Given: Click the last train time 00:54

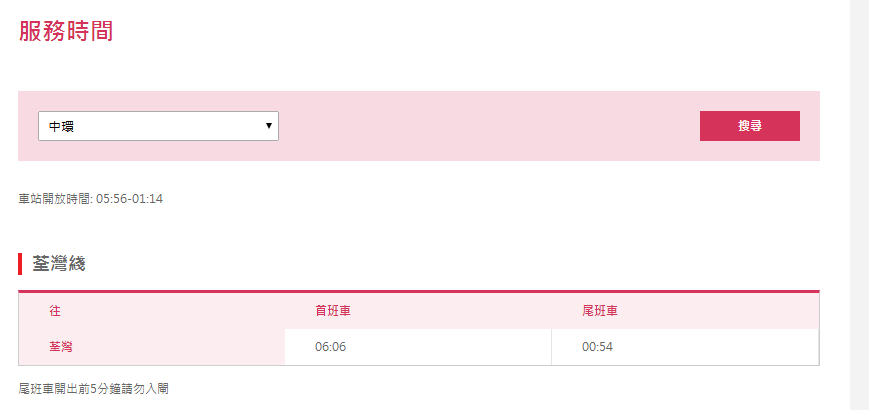Looking at the screenshot, I should point(597,347).
